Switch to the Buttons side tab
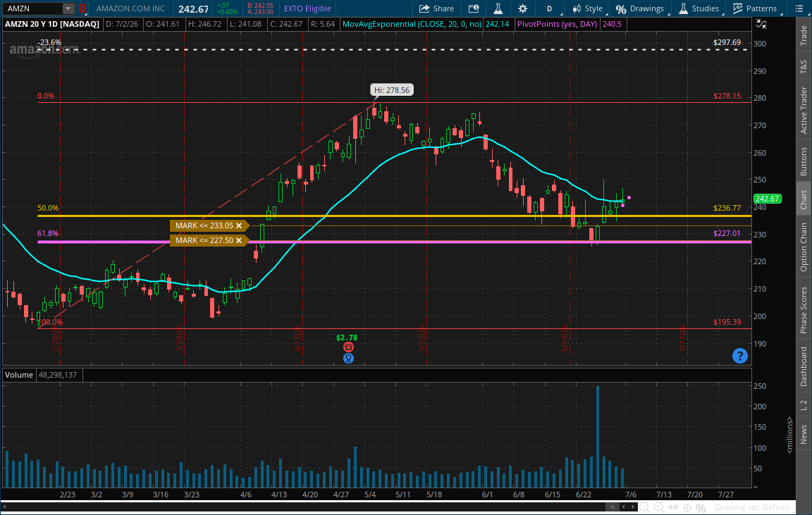Screen dimensions: 812x515 [x=804, y=161]
